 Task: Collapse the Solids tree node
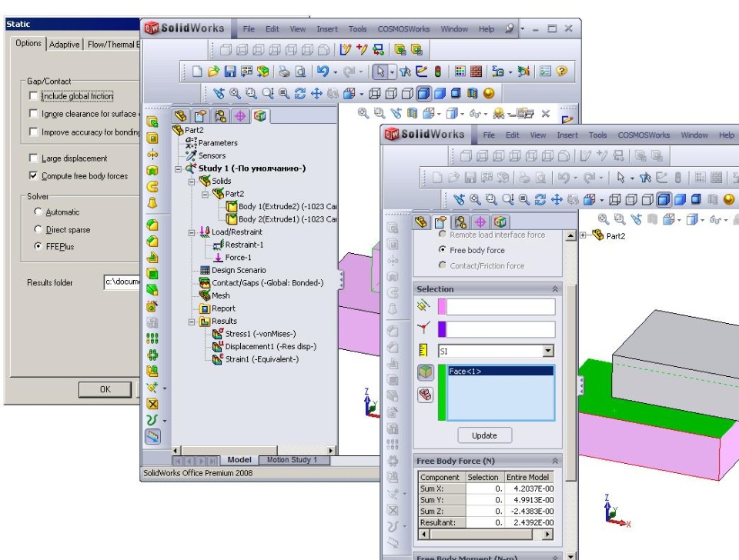tap(192, 182)
